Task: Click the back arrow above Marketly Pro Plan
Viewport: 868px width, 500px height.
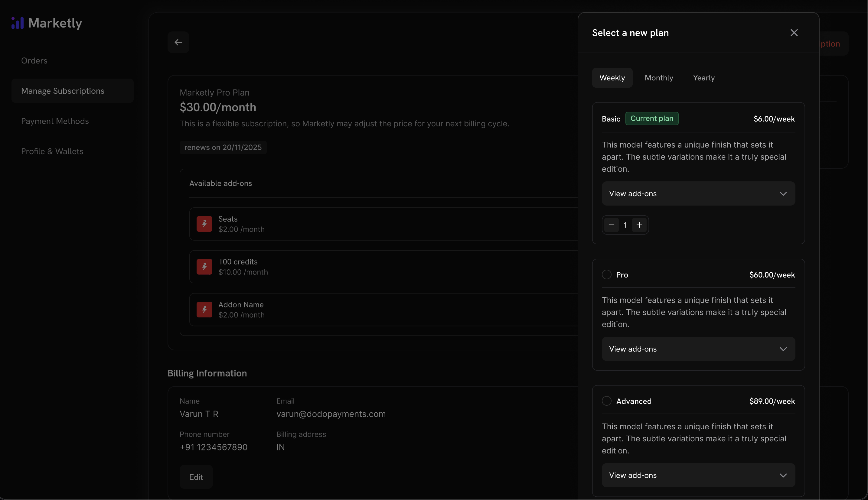Action: (x=178, y=42)
